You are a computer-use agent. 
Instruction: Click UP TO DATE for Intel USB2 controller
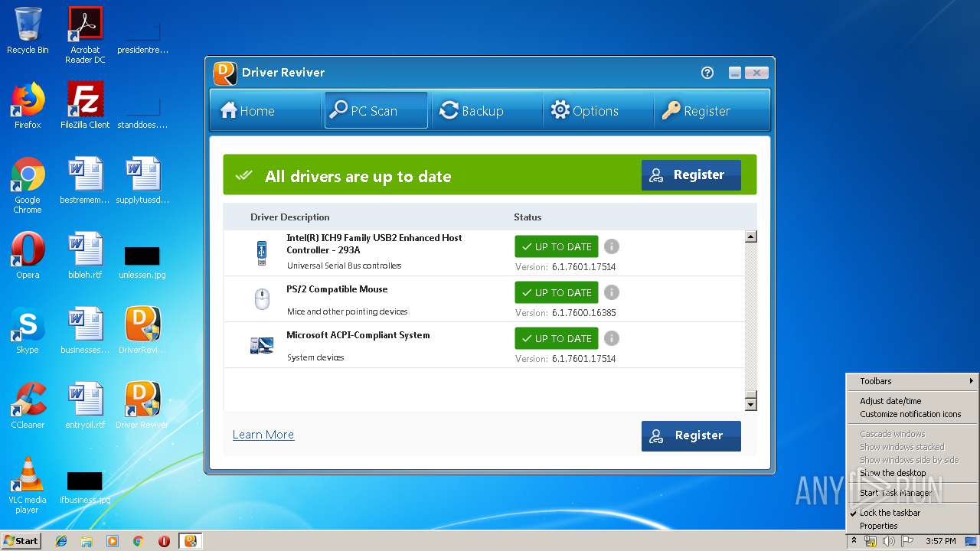click(557, 246)
